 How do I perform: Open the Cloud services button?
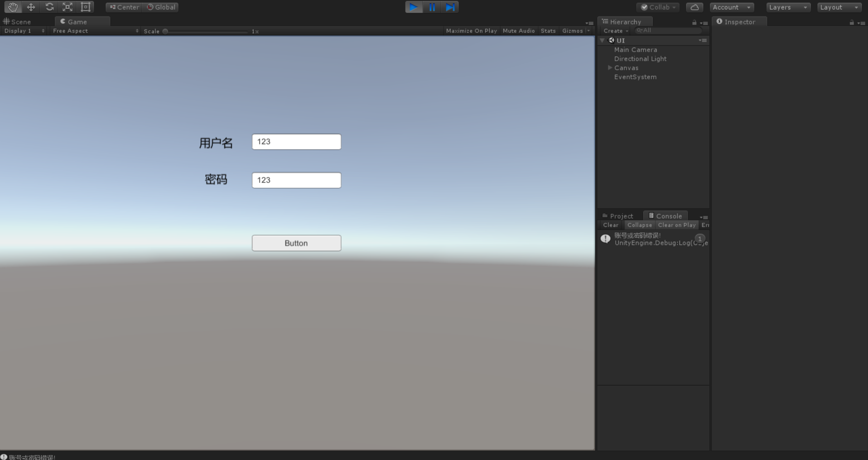coord(694,7)
